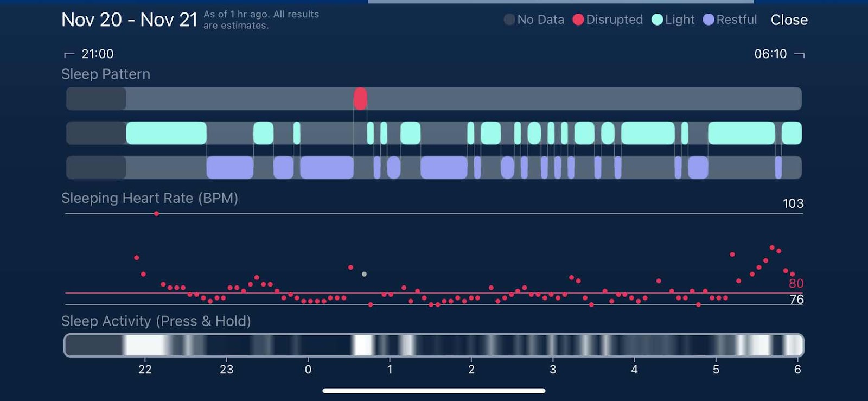Screen dimensions: 868x401
Task: Click the purple Restful legend dot
Action: 709,20
